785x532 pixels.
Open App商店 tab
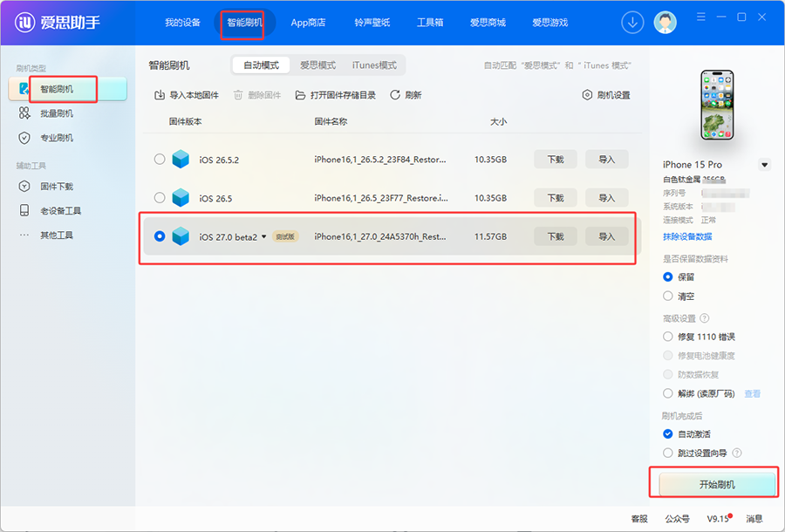tap(308, 23)
